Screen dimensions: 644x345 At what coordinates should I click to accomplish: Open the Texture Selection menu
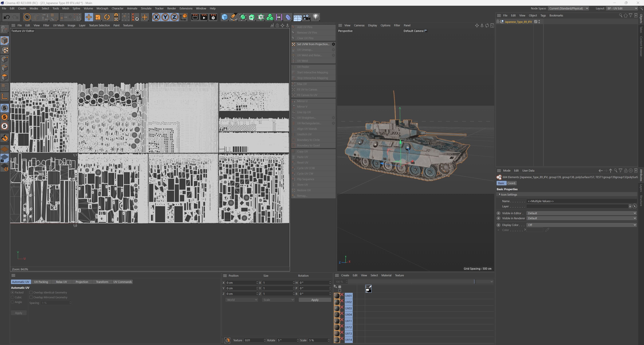[x=99, y=25]
